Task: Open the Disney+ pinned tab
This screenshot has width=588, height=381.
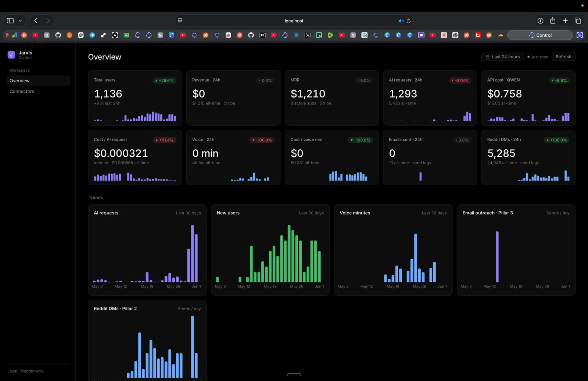Action: 364,35
